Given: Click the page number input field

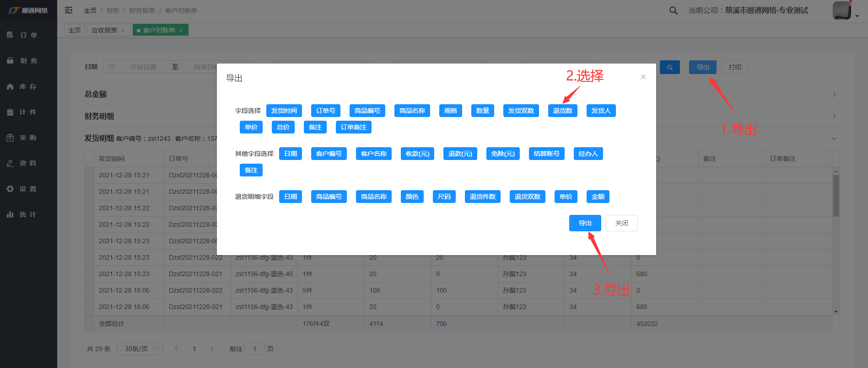Looking at the screenshot, I should [255, 349].
